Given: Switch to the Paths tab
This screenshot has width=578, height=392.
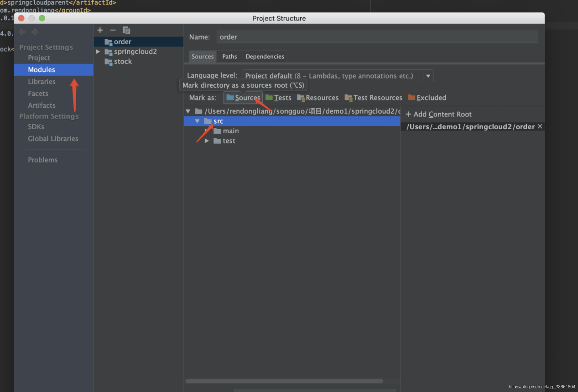Looking at the screenshot, I should [230, 57].
